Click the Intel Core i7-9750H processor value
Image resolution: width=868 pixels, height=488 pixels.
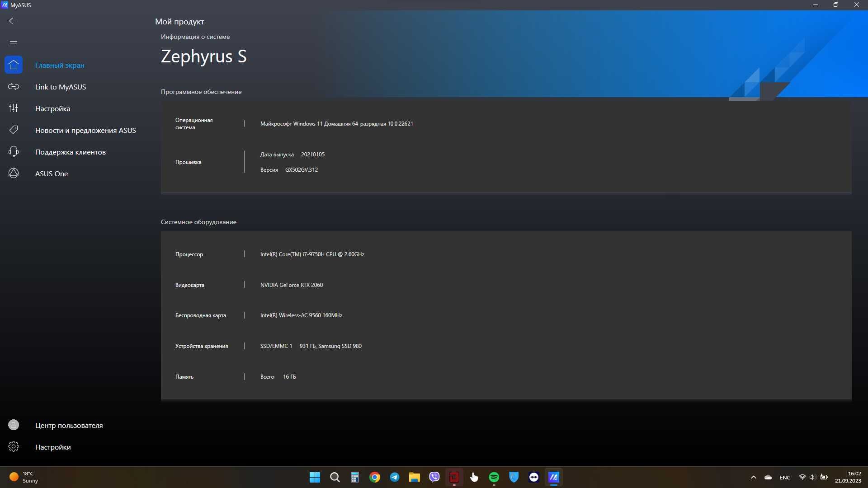pos(312,254)
